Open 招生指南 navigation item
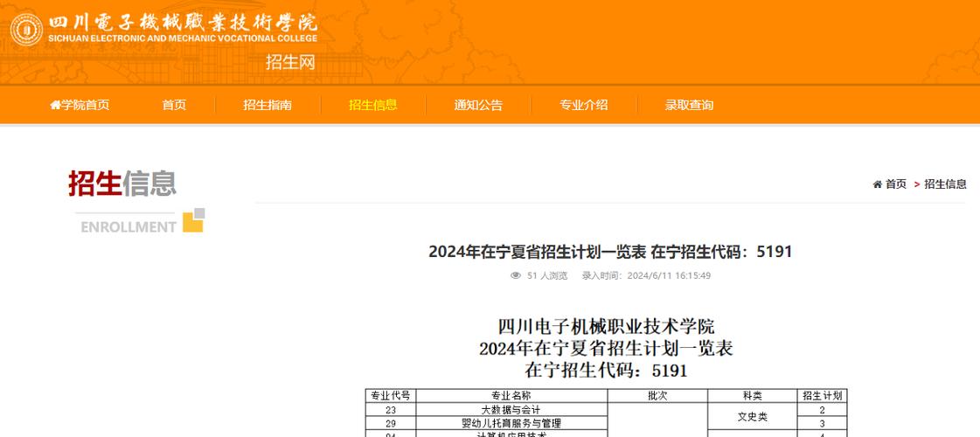 [x=268, y=105]
